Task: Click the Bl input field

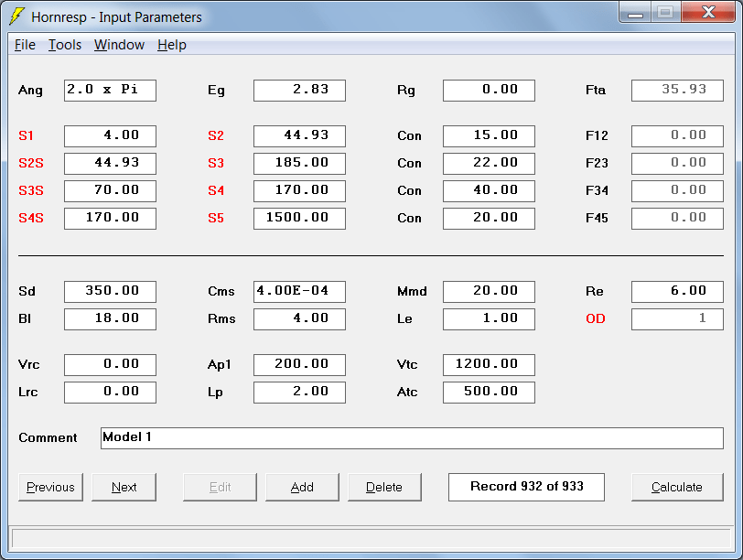Action: click(110, 318)
